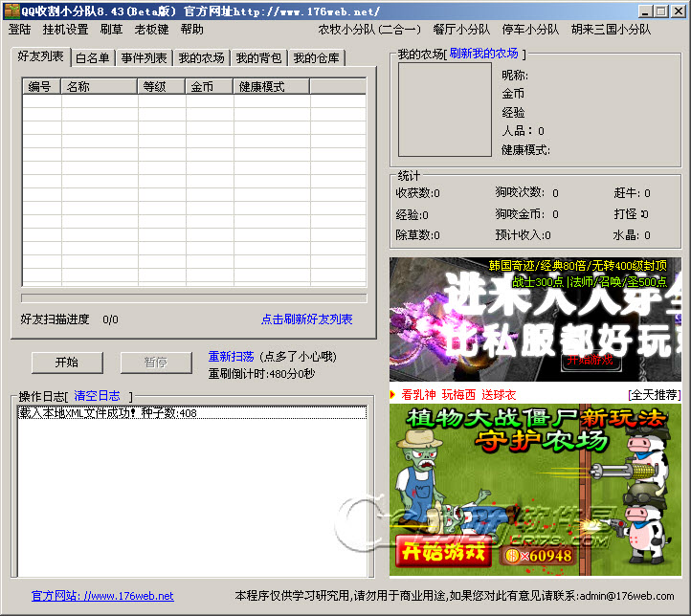Maximize the QQ收割小分队 window

[x=661, y=11]
